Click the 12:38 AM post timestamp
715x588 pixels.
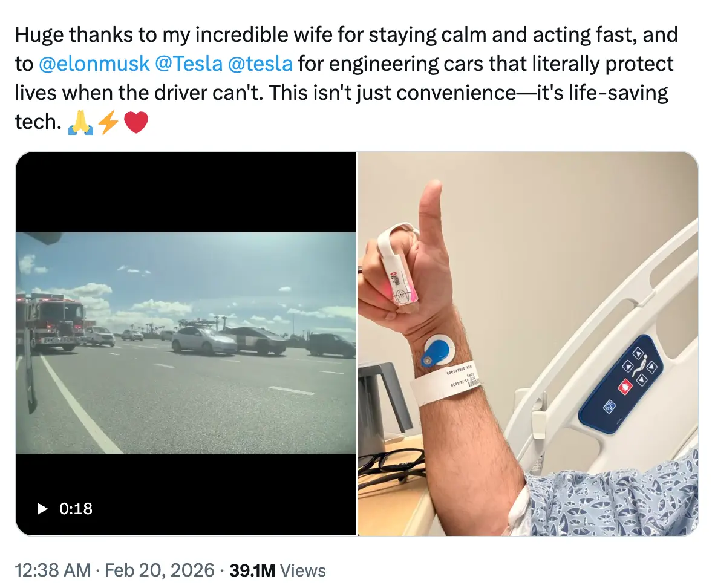pos(52,570)
